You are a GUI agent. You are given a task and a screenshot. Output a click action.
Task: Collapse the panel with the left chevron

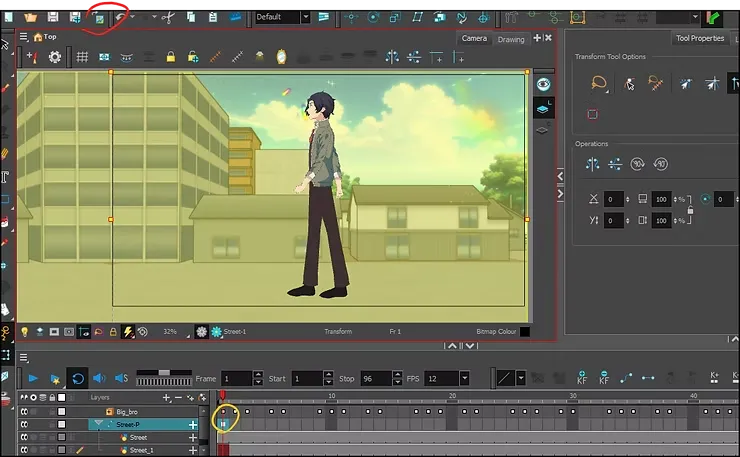(560, 177)
